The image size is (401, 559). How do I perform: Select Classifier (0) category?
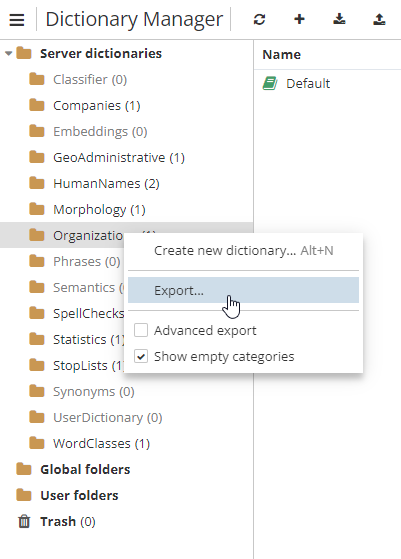point(90,80)
